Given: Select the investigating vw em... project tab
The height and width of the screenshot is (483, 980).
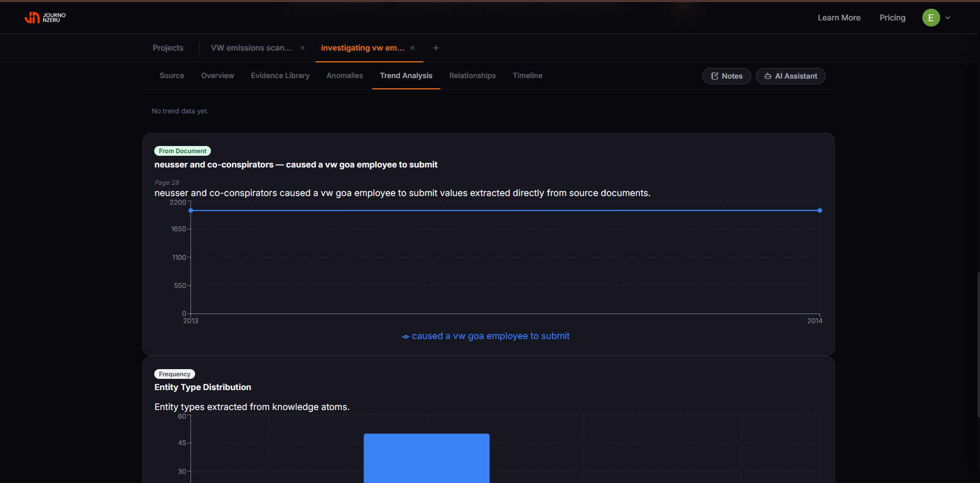Looking at the screenshot, I should tap(363, 48).
